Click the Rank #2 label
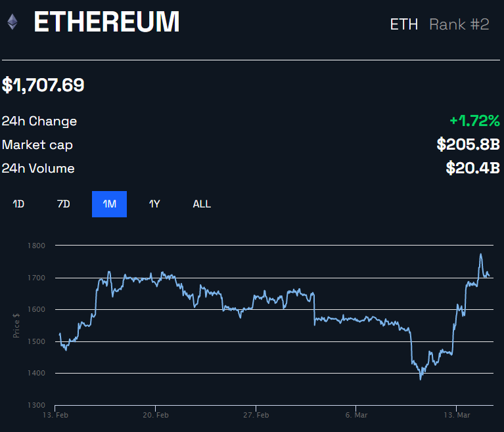The image size is (504, 432). (459, 24)
